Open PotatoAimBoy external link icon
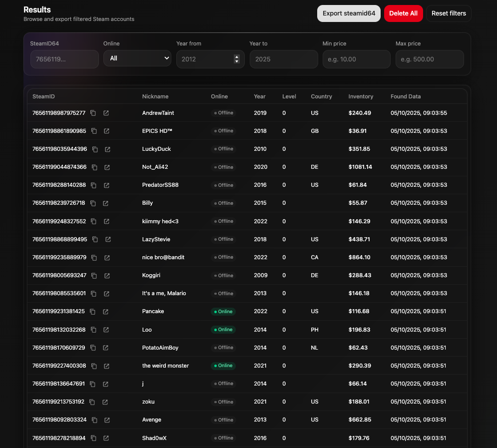 [x=105, y=348]
